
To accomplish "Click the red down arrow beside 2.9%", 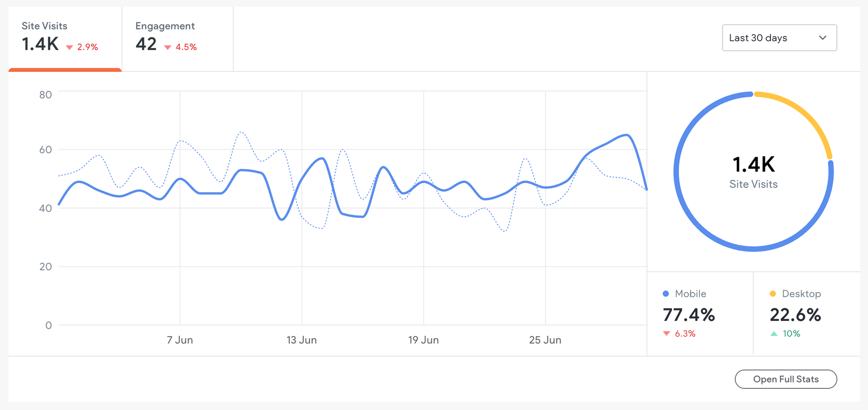I will (x=70, y=47).
